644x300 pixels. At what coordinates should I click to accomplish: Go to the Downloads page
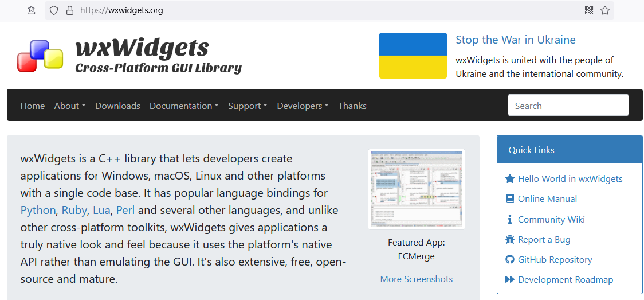pos(117,106)
